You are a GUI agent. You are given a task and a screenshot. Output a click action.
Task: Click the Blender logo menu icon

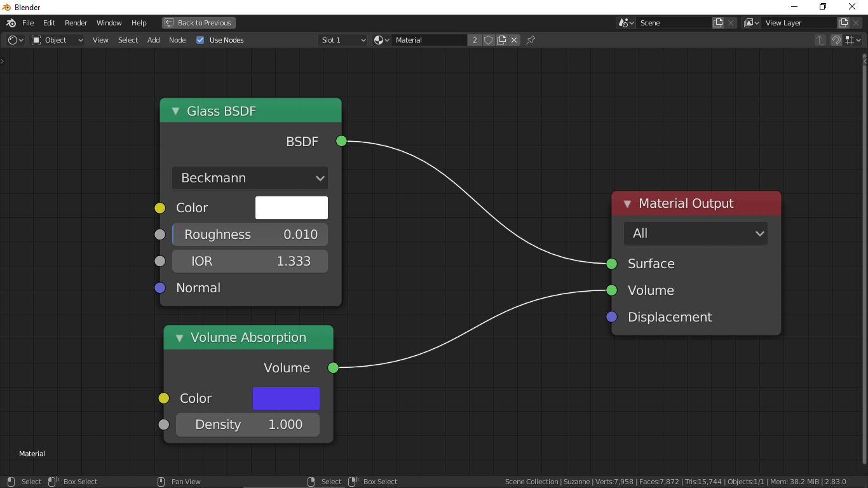point(11,23)
